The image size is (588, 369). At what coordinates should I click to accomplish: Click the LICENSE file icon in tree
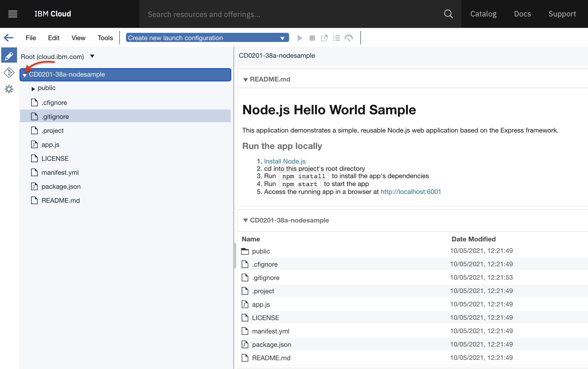click(34, 158)
